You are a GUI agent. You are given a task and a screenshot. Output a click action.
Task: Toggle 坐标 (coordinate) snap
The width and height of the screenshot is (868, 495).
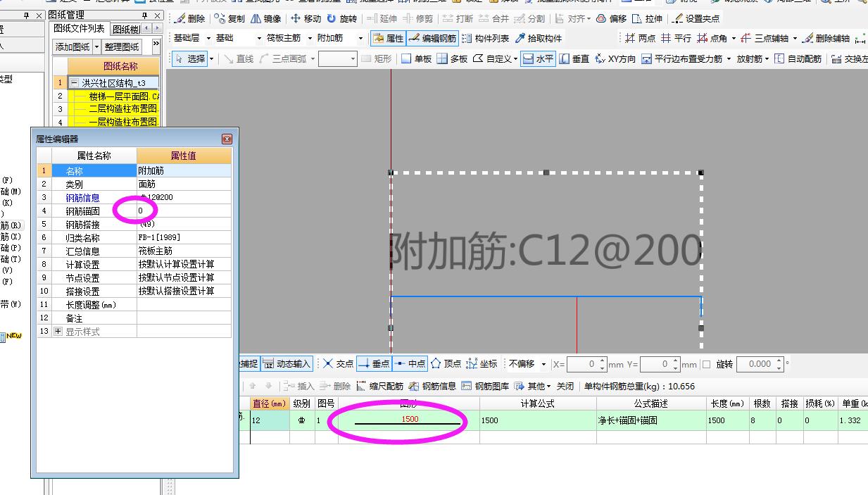click(482, 364)
